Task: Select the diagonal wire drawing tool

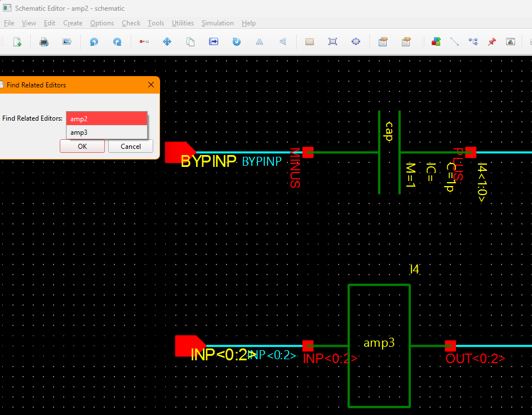Action: (454, 42)
